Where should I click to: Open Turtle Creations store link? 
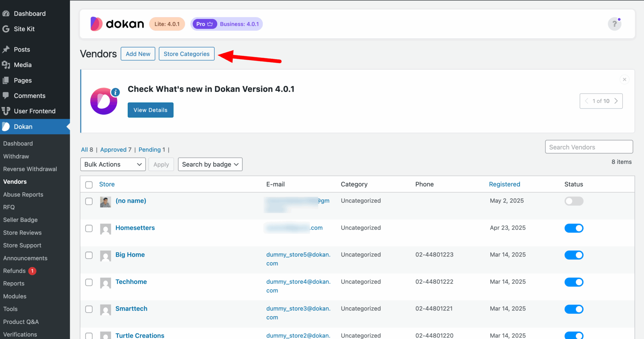[140, 336]
